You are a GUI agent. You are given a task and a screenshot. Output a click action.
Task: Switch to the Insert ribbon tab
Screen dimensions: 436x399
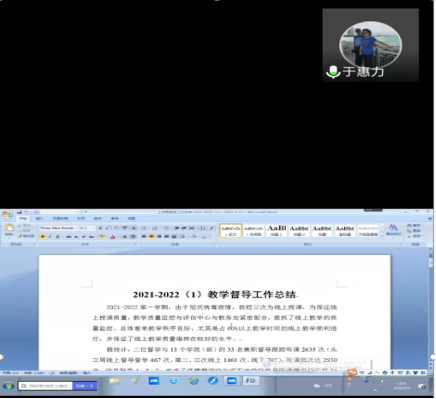click(39, 219)
